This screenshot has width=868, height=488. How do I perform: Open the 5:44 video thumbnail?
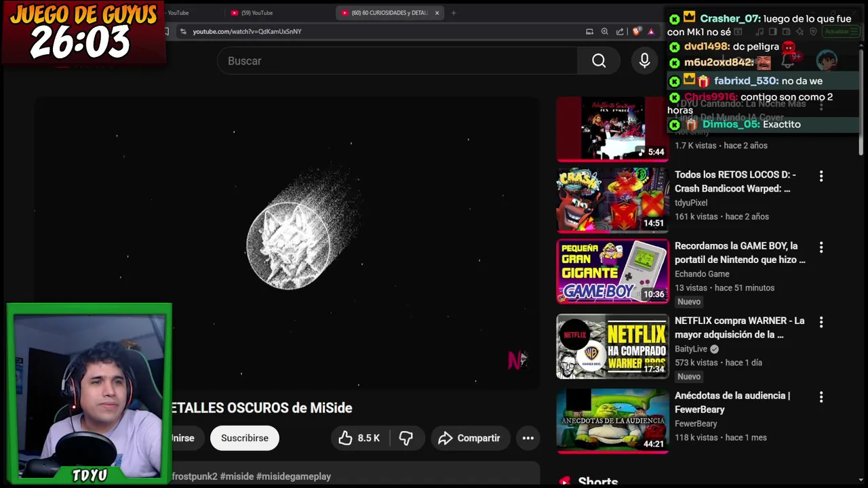[x=612, y=128]
